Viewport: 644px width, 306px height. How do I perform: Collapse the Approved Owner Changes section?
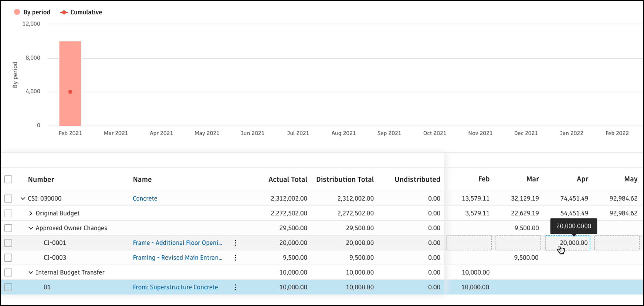31,228
